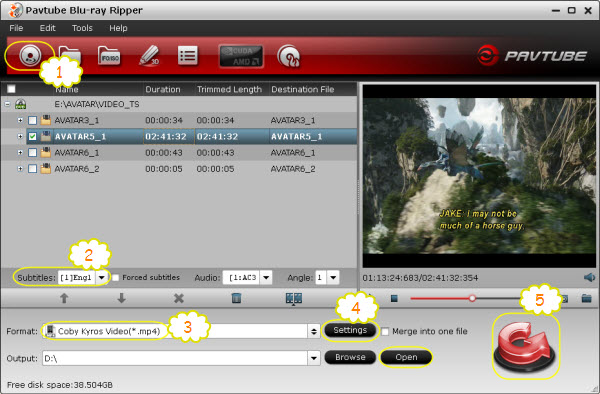Click the Browse button
Viewport: 600px width, 394px height.
(350, 357)
